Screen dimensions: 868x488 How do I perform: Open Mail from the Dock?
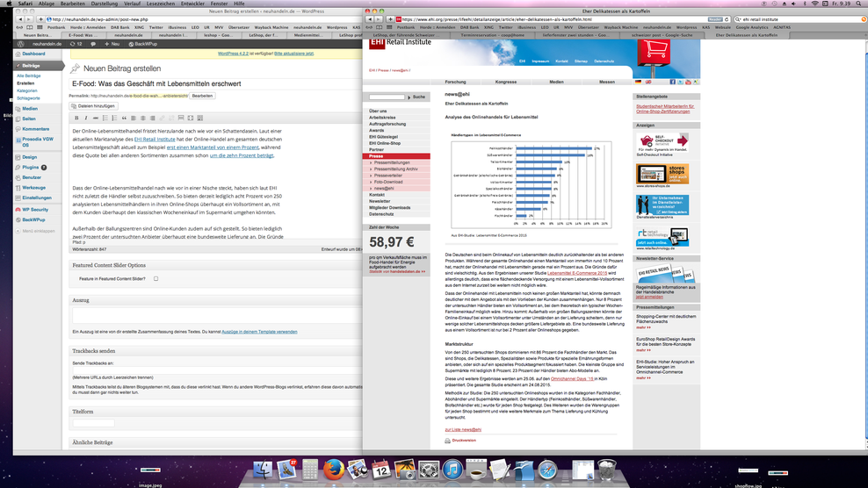click(286, 470)
